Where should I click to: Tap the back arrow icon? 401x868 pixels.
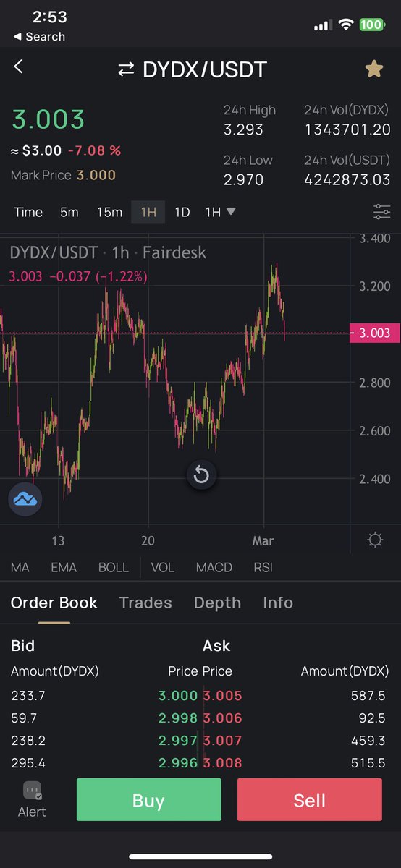pos(19,67)
